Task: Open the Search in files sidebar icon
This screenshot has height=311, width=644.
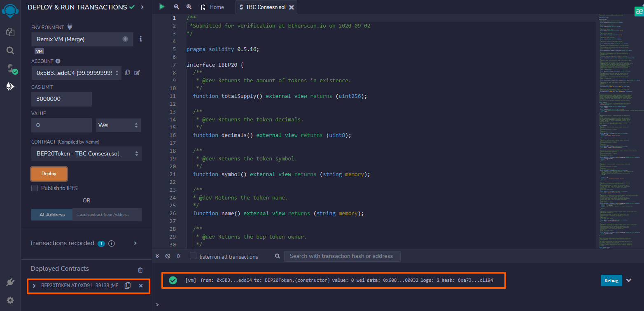Action: pyautogui.click(x=10, y=50)
